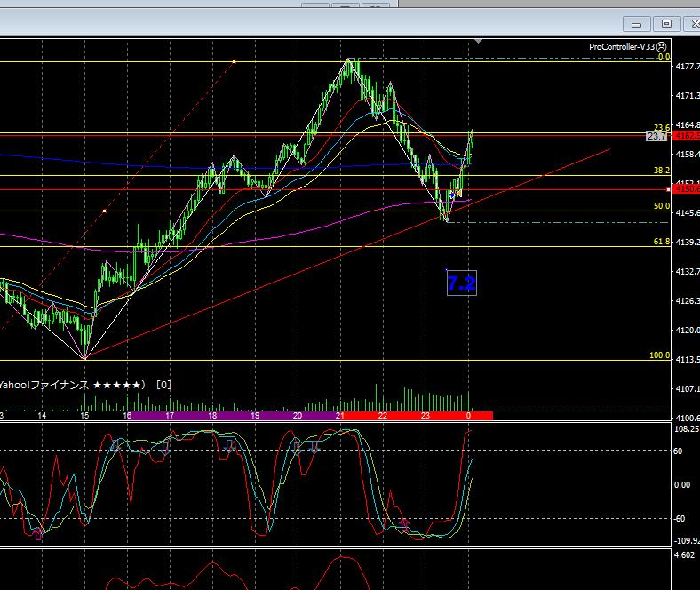The height and width of the screenshot is (590, 700).
Task: Minimize the chart window
Action: pyautogui.click(x=636, y=24)
